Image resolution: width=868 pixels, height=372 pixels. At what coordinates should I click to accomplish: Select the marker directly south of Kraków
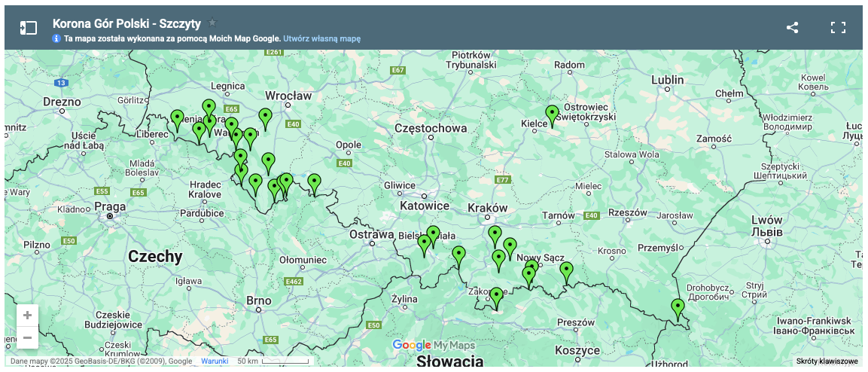(x=495, y=235)
